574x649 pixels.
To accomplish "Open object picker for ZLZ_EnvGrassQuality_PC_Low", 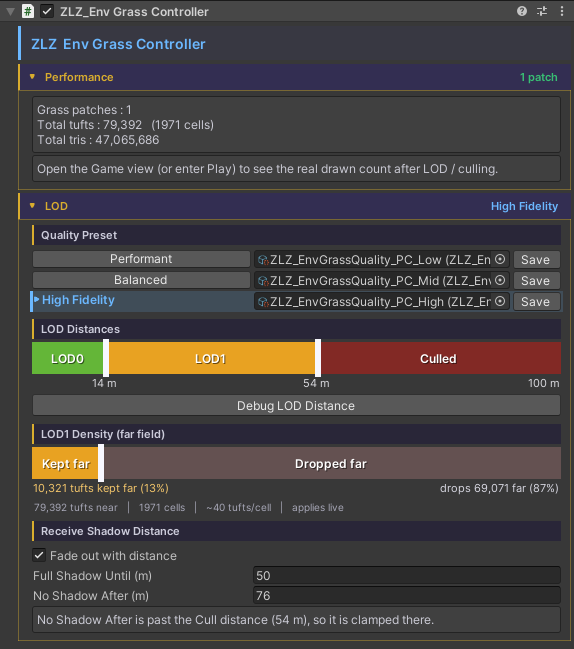I will (500, 259).
